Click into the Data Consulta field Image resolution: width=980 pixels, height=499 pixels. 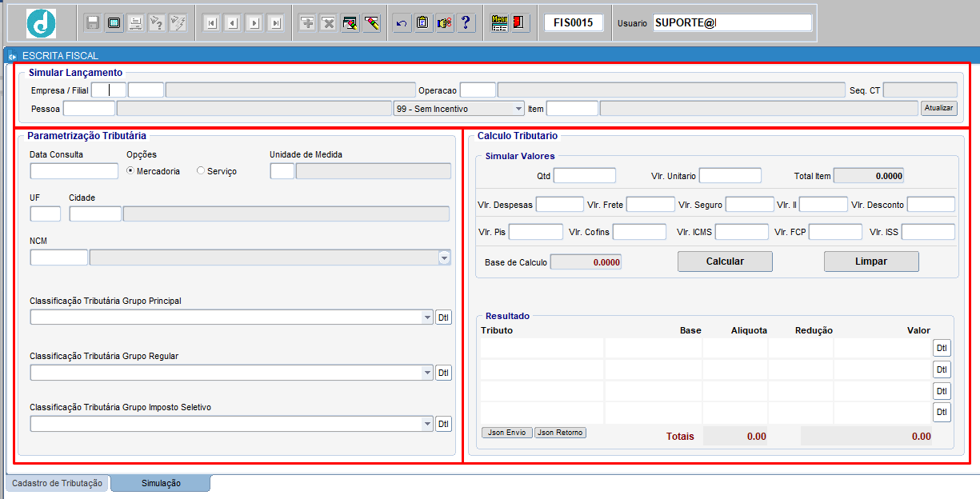[x=74, y=170]
